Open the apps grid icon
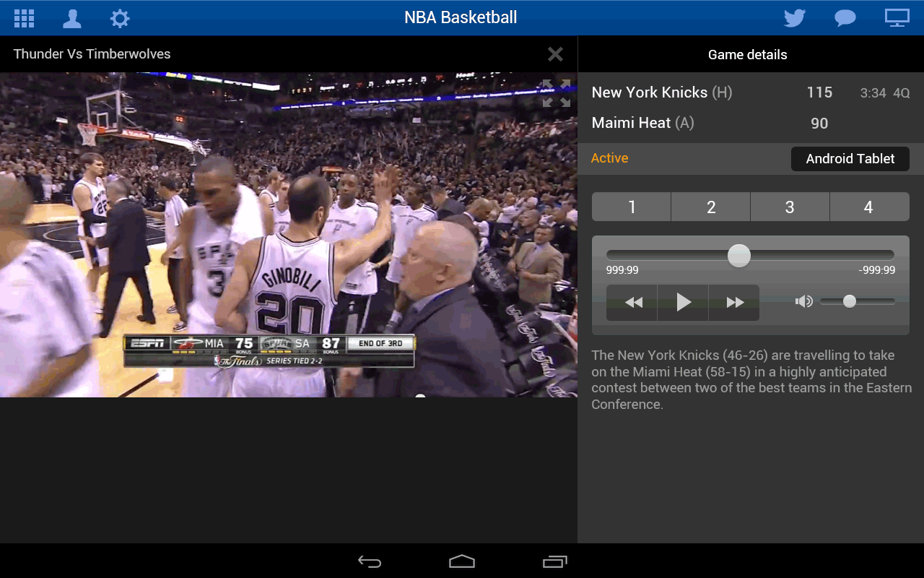The height and width of the screenshot is (578, 924). [25, 18]
